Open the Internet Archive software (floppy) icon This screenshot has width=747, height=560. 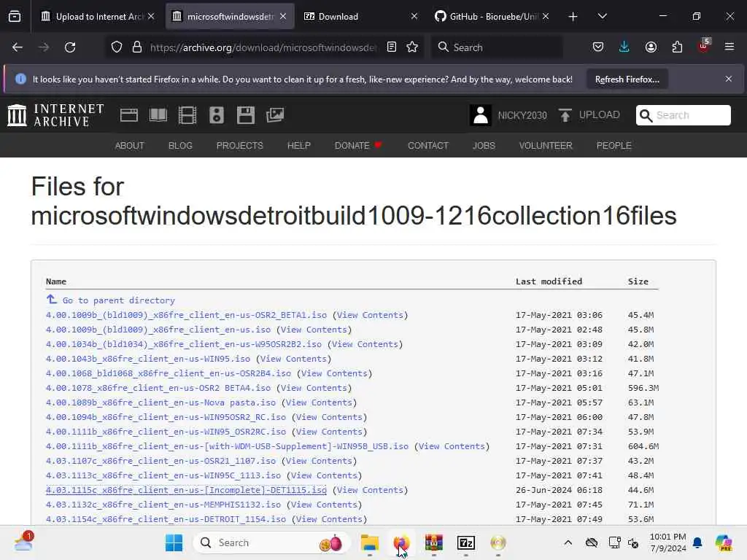tap(246, 115)
